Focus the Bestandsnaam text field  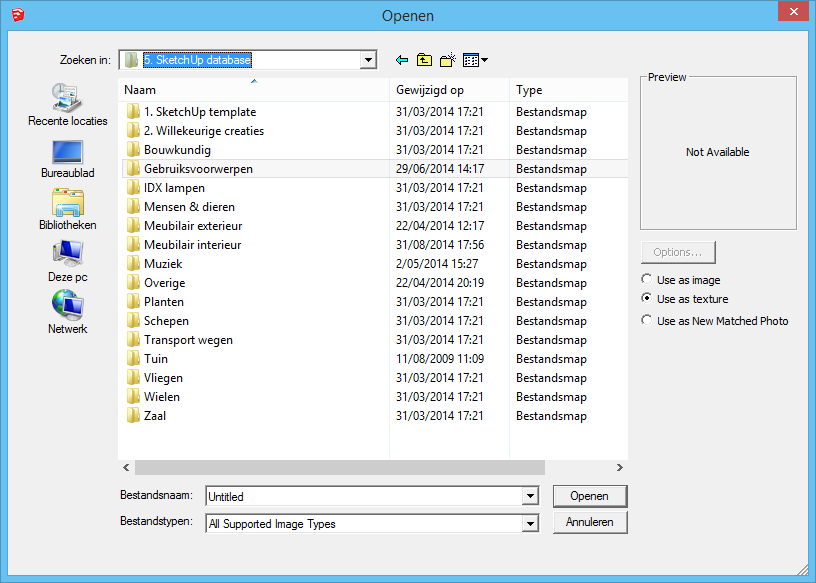364,496
